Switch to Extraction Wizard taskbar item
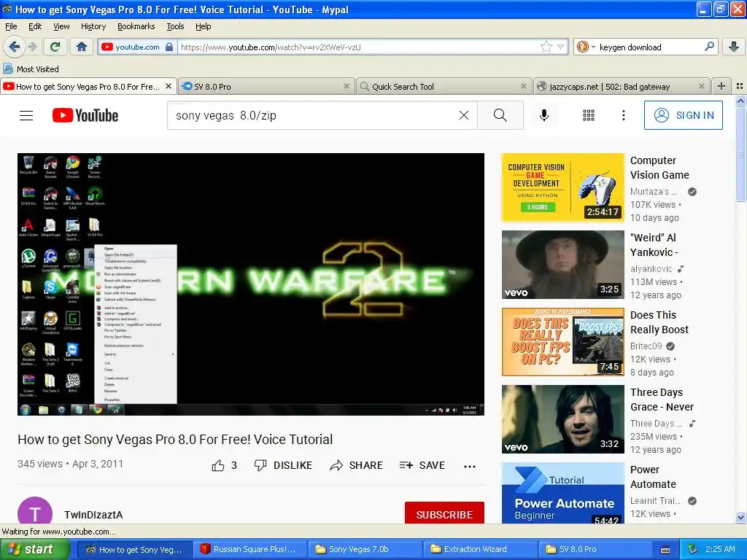Image resolution: width=747 pixels, height=560 pixels. coord(479,549)
